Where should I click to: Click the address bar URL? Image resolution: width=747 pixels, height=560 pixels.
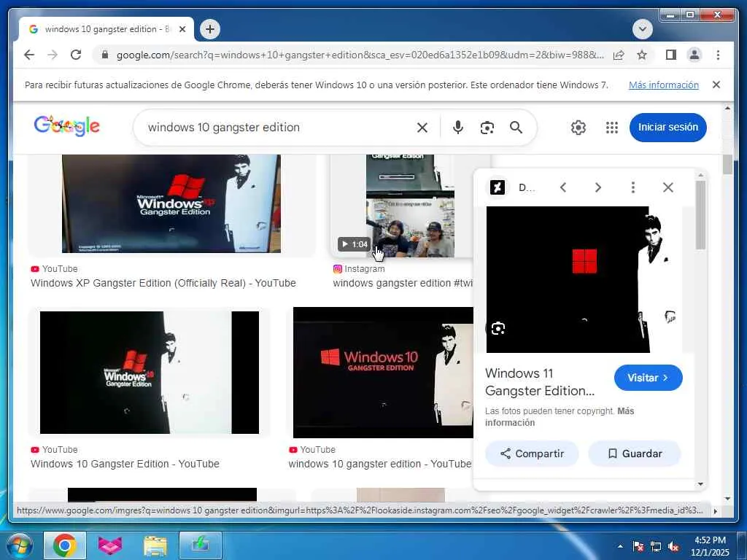[360, 55]
